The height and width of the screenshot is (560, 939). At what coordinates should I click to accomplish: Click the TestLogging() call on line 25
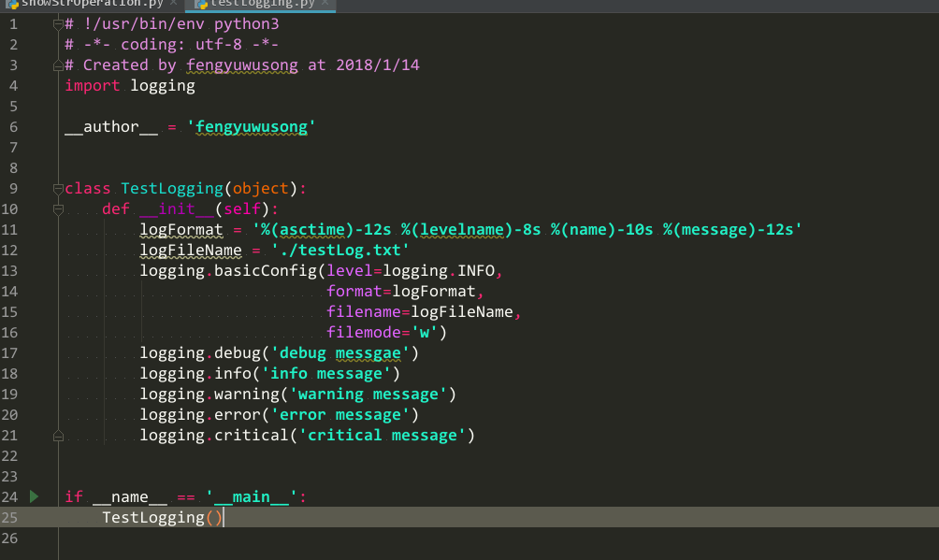click(163, 518)
